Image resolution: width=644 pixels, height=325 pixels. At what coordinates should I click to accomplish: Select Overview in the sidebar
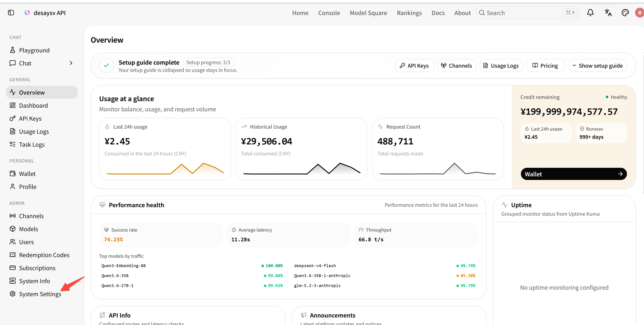tap(42, 92)
